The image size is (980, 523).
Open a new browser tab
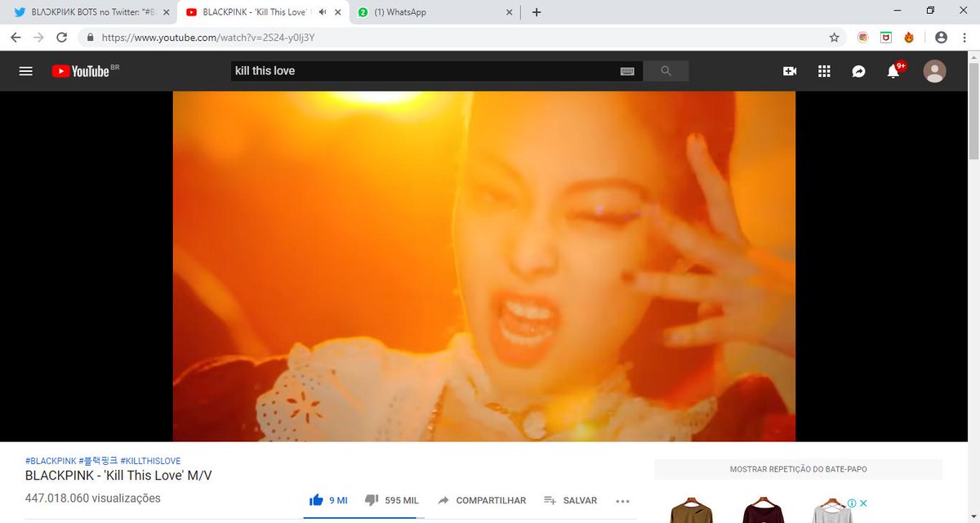[x=537, y=12]
